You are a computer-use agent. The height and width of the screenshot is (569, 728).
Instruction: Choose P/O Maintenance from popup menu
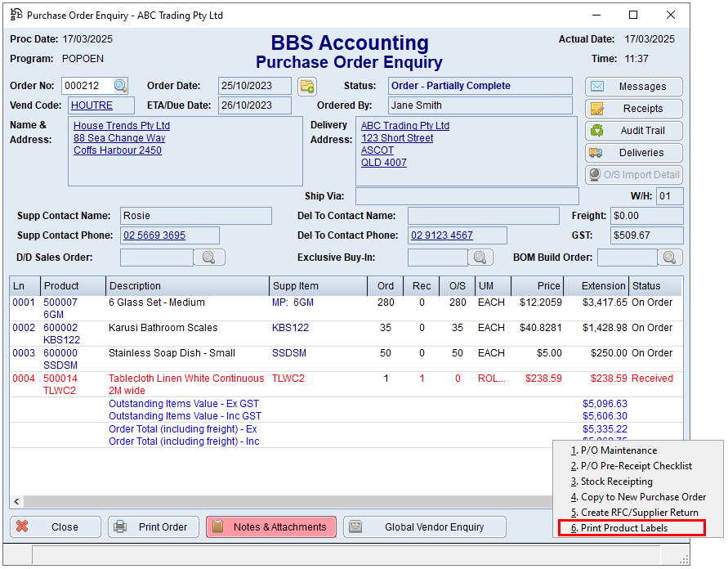pos(619,450)
